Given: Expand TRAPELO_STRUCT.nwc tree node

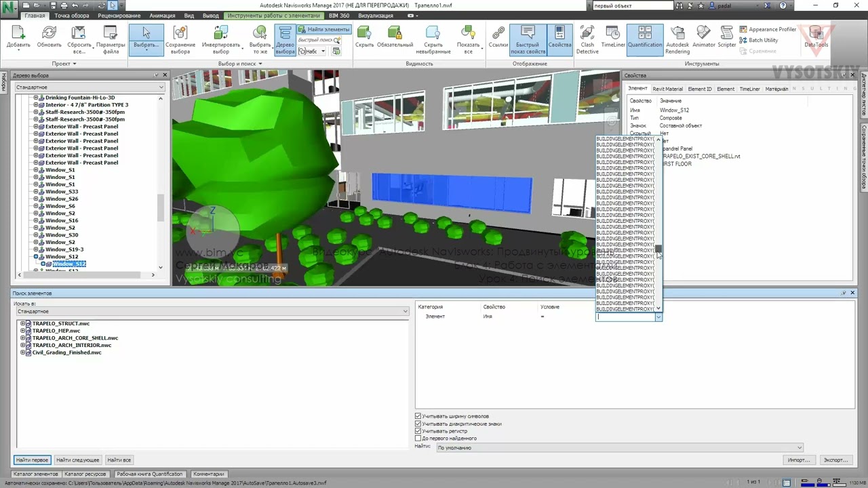Looking at the screenshot, I should (22, 323).
